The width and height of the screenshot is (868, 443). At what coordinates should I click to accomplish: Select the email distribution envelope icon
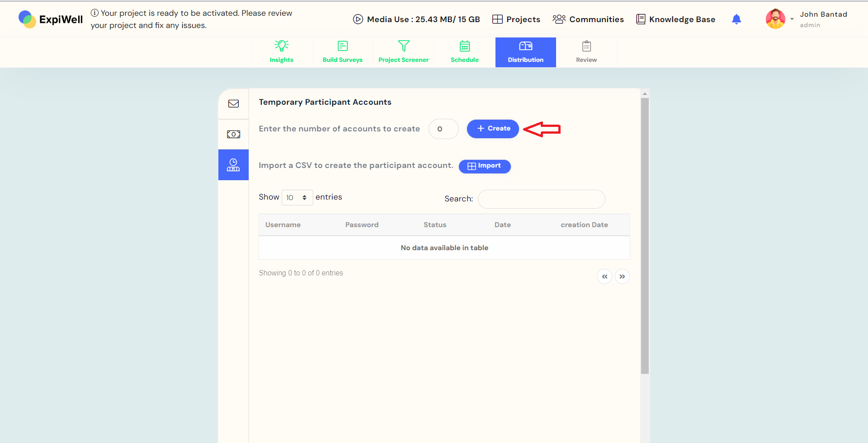point(233,103)
